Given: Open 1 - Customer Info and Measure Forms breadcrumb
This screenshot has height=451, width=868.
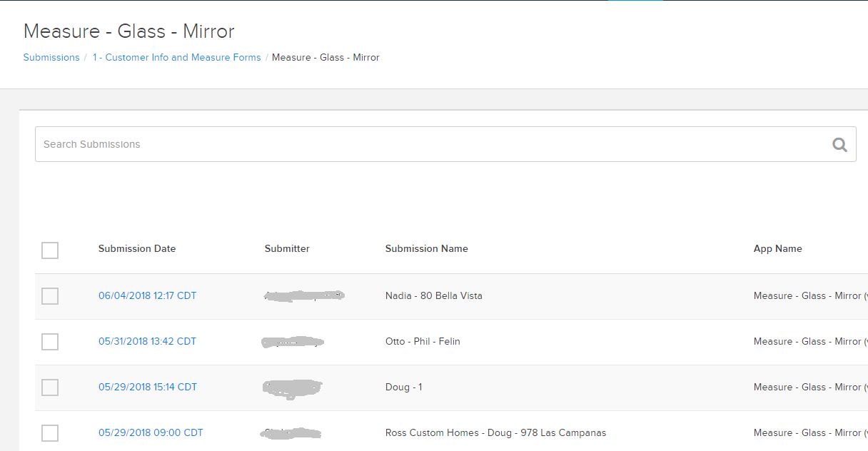Looking at the screenshot, I should point(176,57).
